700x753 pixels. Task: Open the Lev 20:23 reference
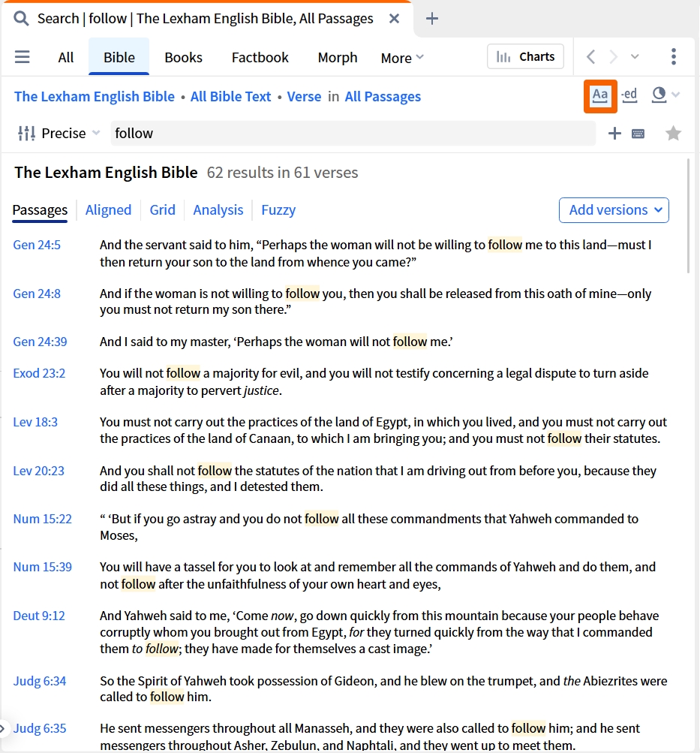pyautogui.click(x=39, y=471)
